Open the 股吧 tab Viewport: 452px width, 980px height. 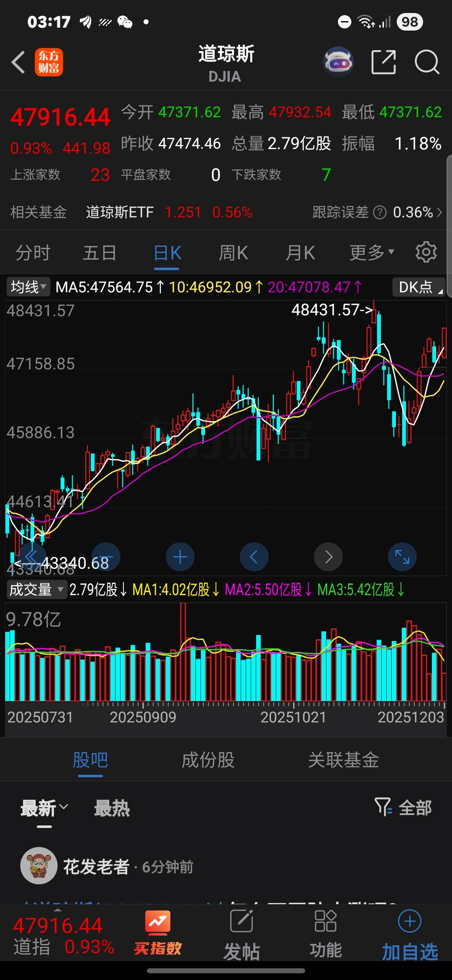(x=90, y=760)
